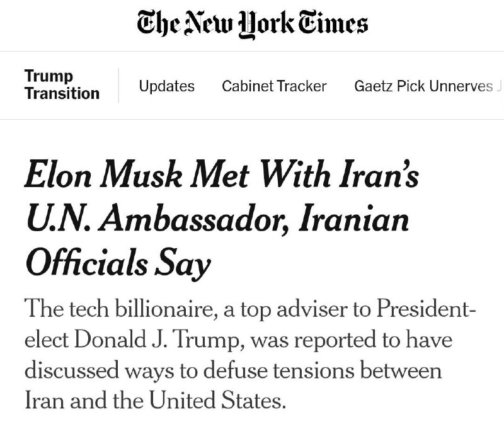Select the Gaetz Pick Unnerves tab
Image resolution: width=504 pixels, height=424 pixels.
tap(423, 86)
